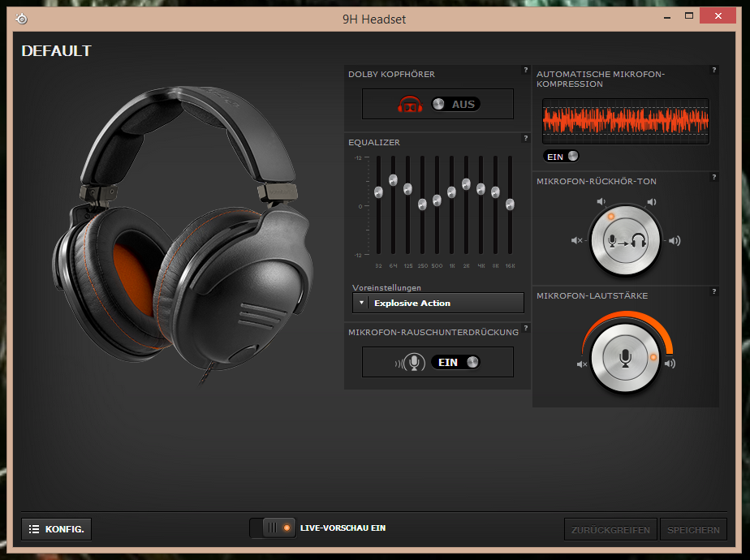
Task: Click the noise suppression microphone icon
Action: pyautogui.click(x=410, y=363)
